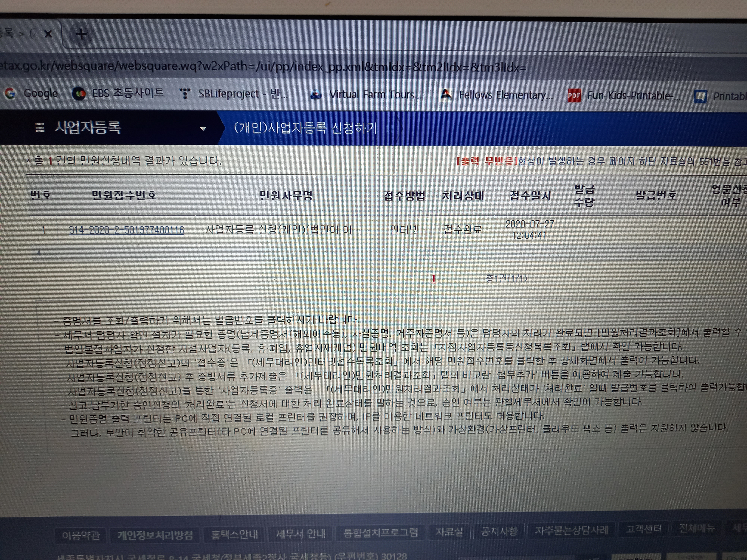Close the current browser tab
Image resolution: width=747 pixels, height=560 pixels.
point(48,34)
